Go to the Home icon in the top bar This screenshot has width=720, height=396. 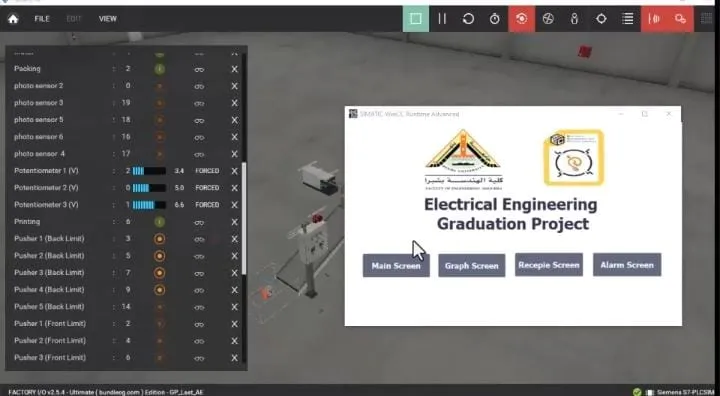click(x=13, y=19)
